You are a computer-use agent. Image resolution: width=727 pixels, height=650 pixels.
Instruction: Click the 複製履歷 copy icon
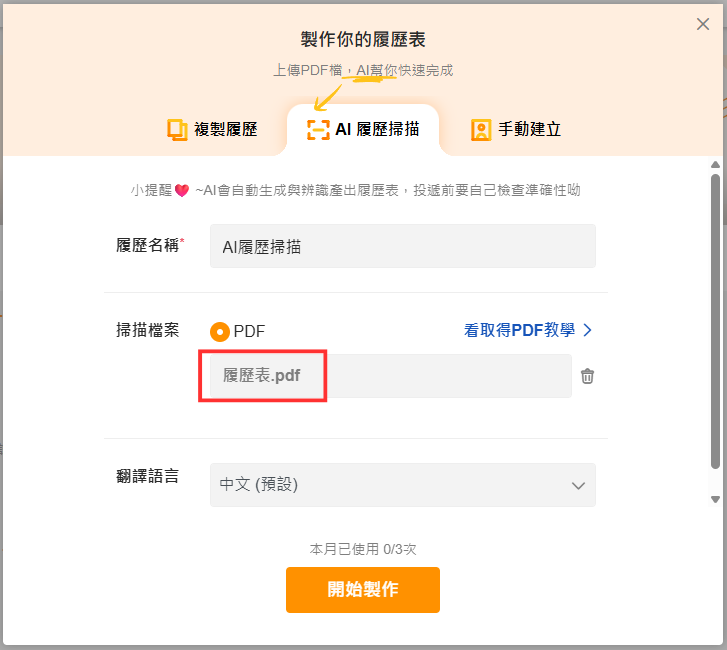(x=177, y=130)
